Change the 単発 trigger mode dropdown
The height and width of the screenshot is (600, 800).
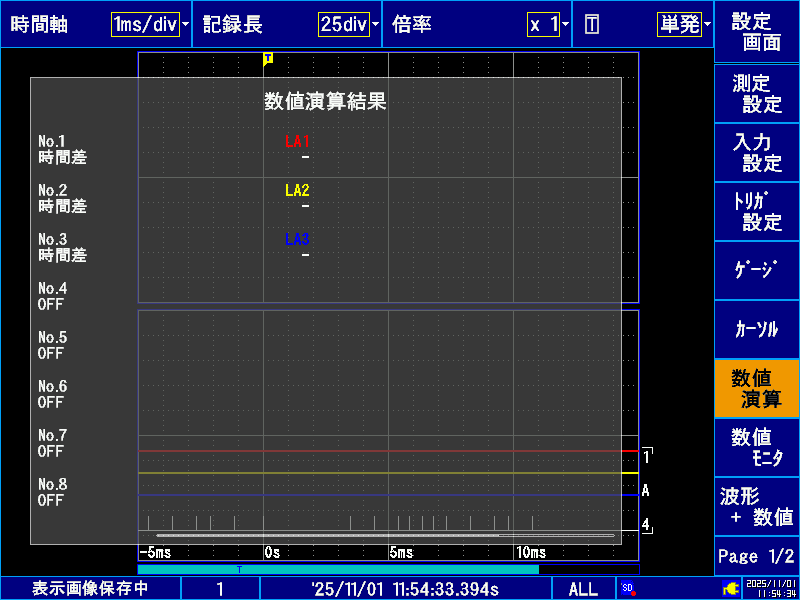(684, 25)
